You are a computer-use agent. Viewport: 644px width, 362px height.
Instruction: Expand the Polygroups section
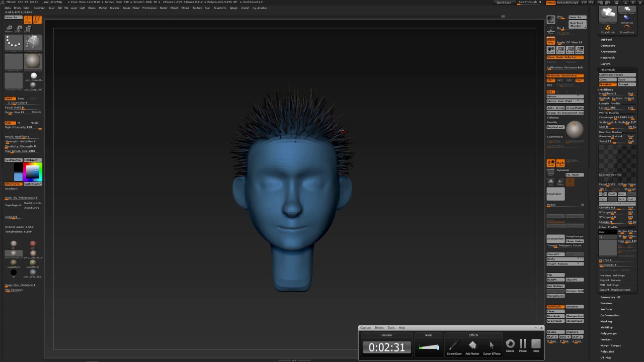[608, 333]
